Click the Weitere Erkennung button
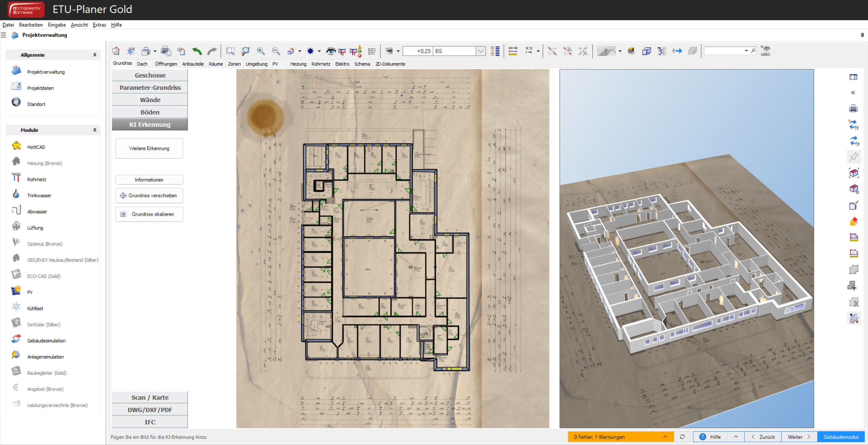 pyautogui.click(x=149, y=148)
